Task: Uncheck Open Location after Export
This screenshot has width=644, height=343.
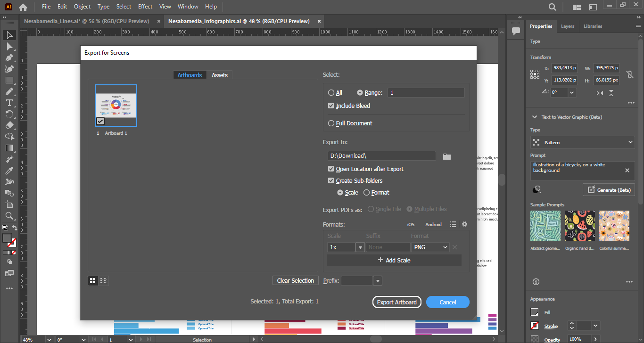Action: pyautogui.click(x=331, y=169)
